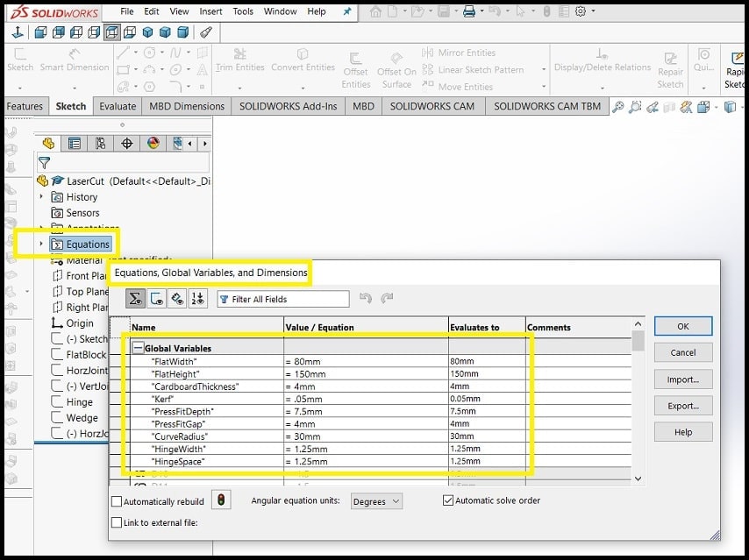Open the DimXpertManager crosshair tab icon
Image resolution: width=749 pixels, height=560 pixels.
(x=126, y=143)
